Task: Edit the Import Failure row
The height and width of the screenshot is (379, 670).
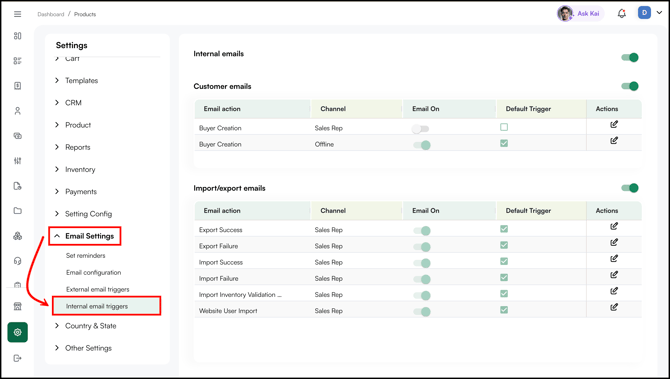Action: [614, 275]
